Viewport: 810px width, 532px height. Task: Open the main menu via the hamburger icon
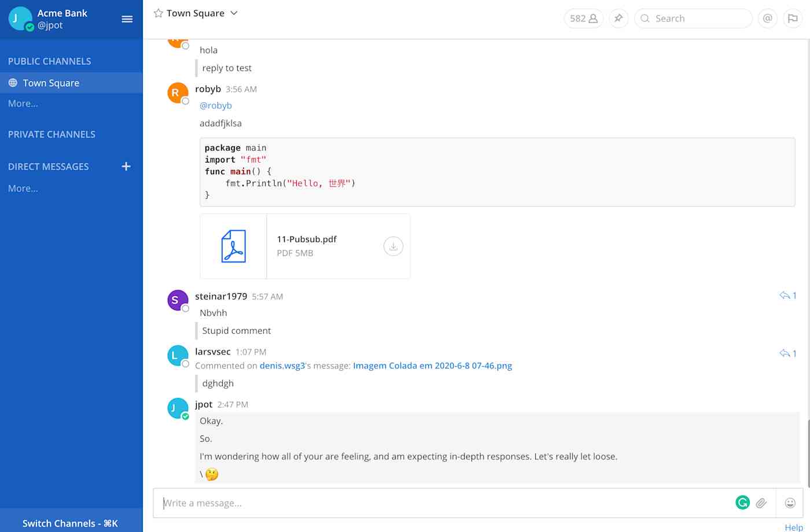[127, 19]
